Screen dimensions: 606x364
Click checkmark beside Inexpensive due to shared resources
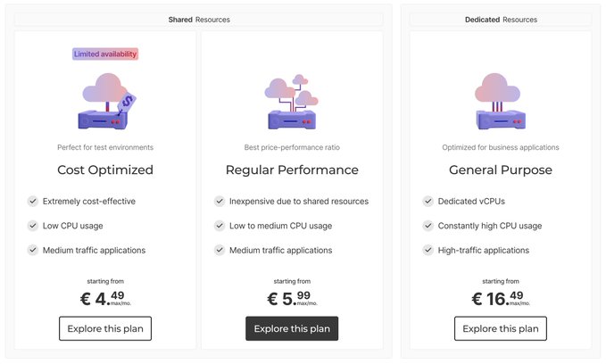click(x=220, y=201)
